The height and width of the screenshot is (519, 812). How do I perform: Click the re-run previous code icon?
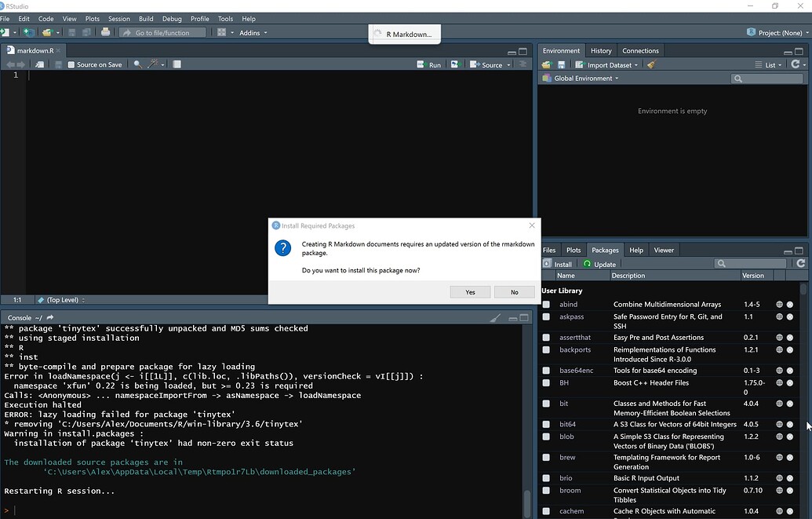[455, 64]
